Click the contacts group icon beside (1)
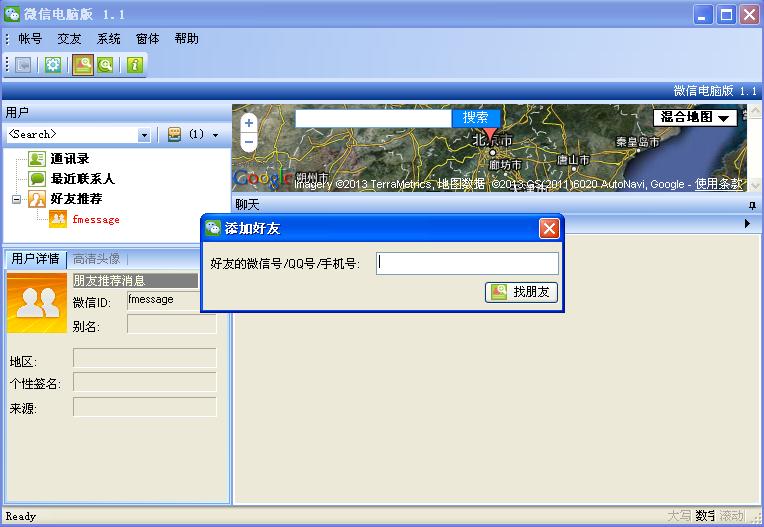Viewport: 764px width, 527px height. coord(174,134)
